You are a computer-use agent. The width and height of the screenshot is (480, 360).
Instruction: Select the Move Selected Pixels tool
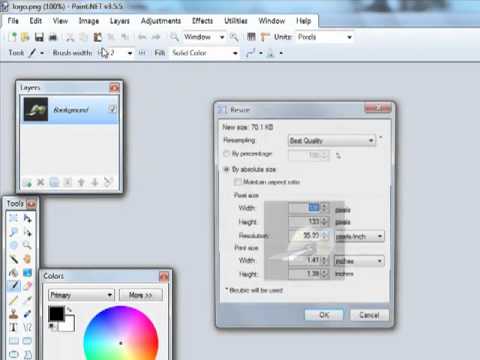27,218
